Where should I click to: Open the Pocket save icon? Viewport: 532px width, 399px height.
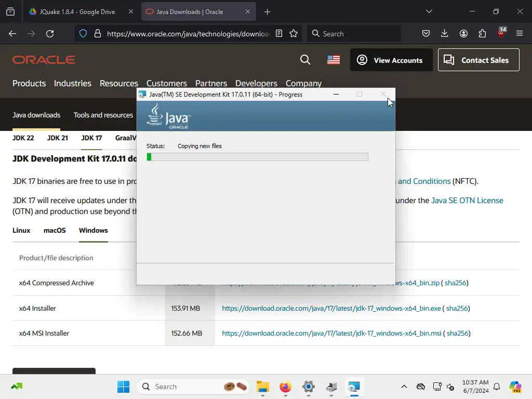click(426, 34)
